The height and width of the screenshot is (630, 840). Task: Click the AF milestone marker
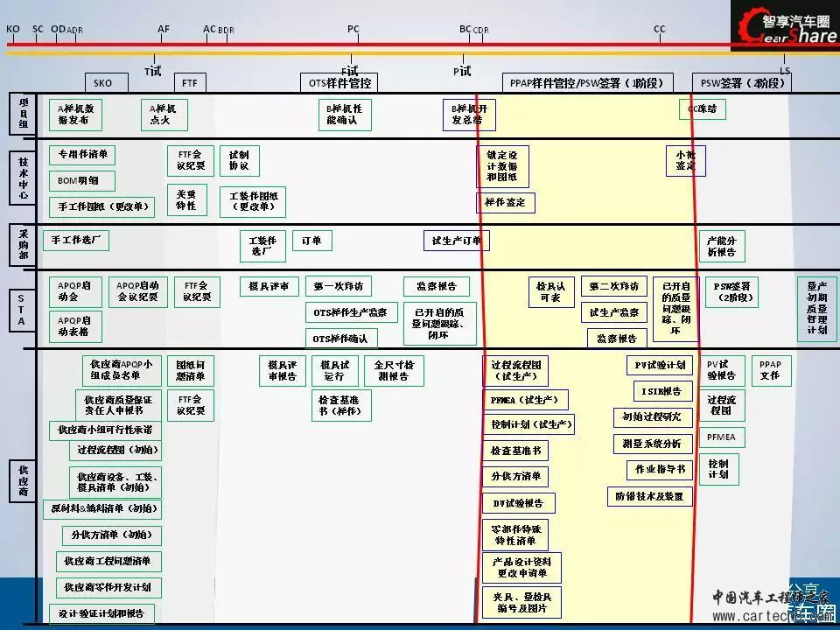164,29
